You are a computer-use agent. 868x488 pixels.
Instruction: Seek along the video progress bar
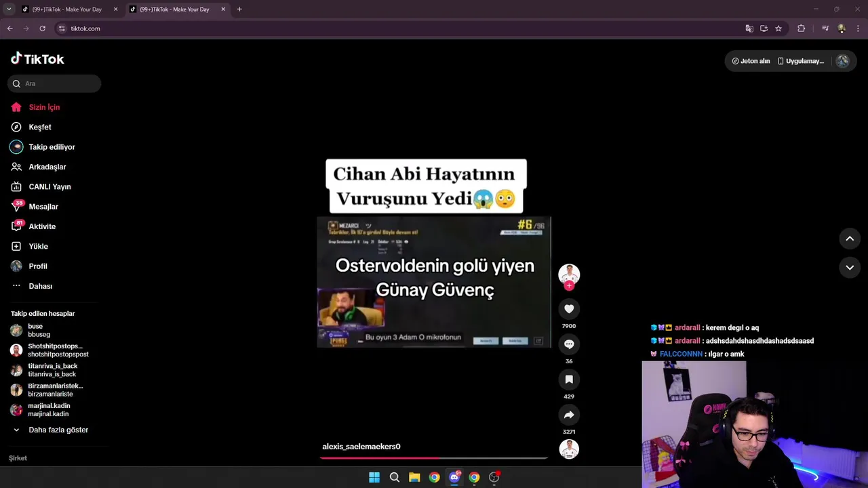pos(434,458)
